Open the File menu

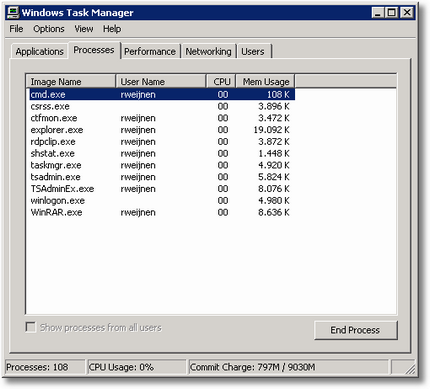[x=16, y=29]
